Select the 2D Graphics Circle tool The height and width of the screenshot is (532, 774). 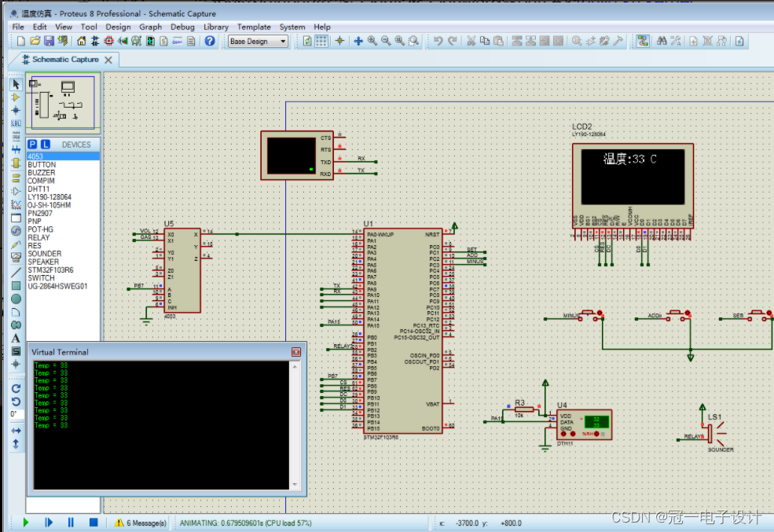(16, 299)
